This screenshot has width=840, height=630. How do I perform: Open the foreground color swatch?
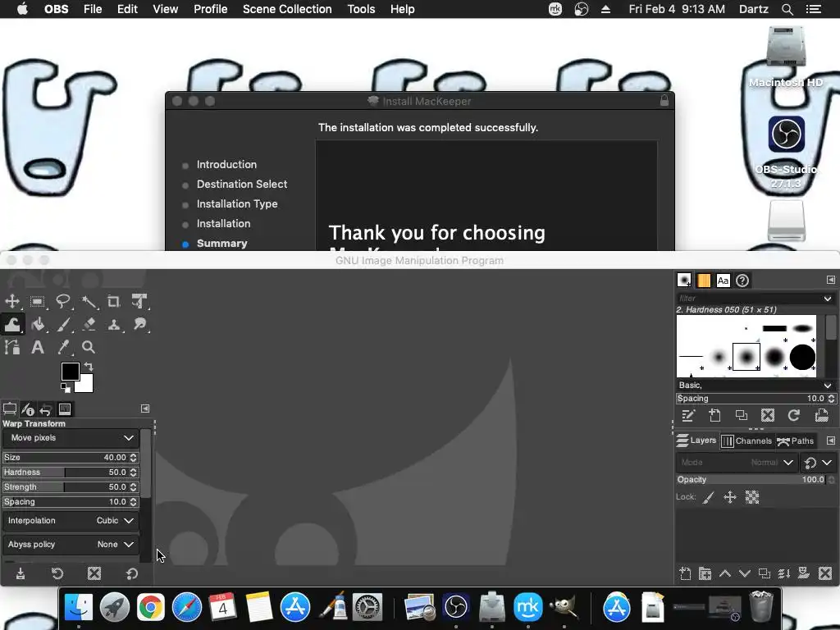(x=70, y=371)
